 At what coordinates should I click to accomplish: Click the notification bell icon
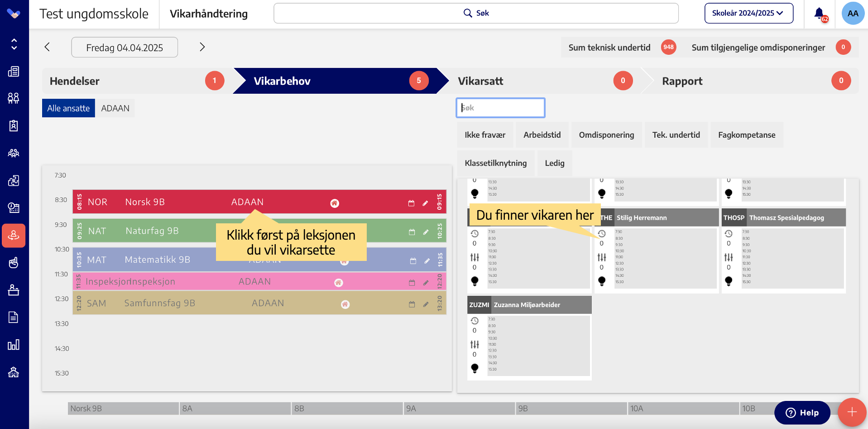point(819,13)
